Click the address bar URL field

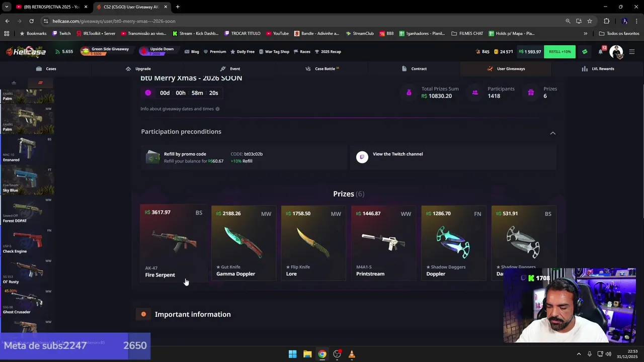pyautogui.click(x=302, y=21)
